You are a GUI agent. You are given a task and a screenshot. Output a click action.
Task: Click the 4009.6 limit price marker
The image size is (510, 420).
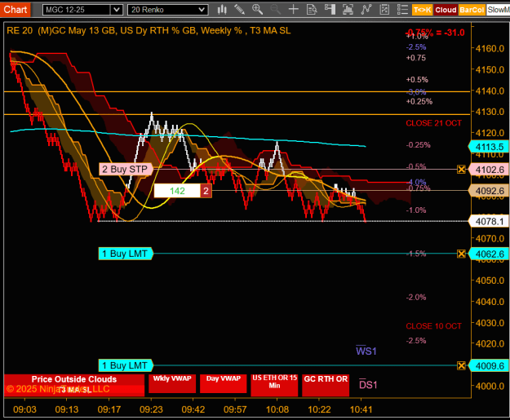(x=489, y=365)
